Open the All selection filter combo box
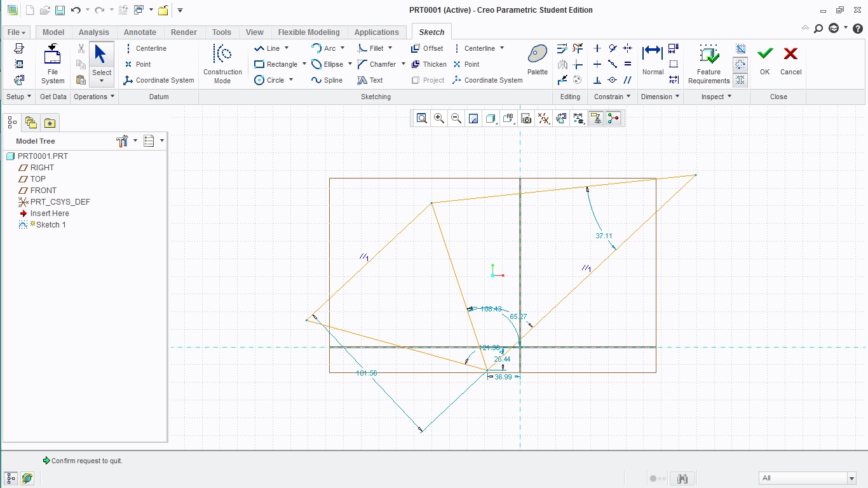Viewport: 868px width, 488px height. point(808,478)
